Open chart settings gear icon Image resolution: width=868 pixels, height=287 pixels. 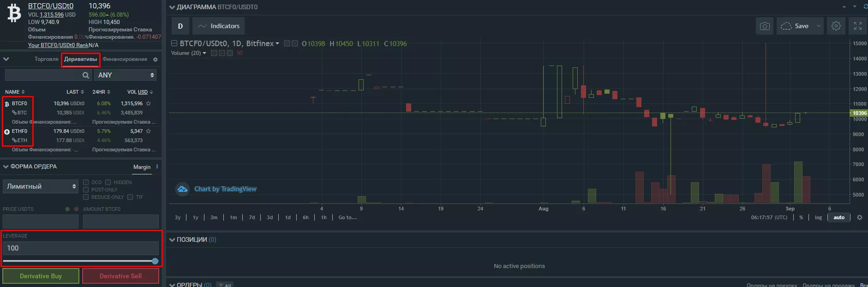(836, 26)
